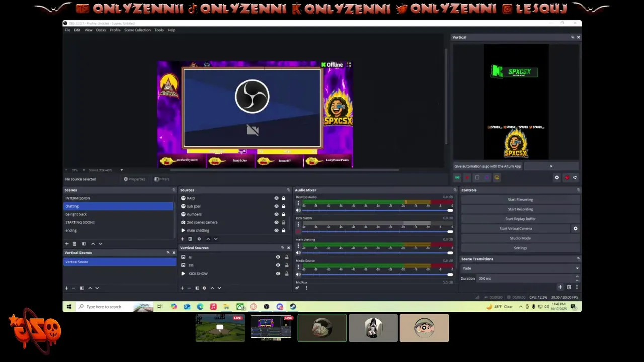Move source up in Sources panel
The height and width of the screenshot is (362, 644).
point(208,239)
